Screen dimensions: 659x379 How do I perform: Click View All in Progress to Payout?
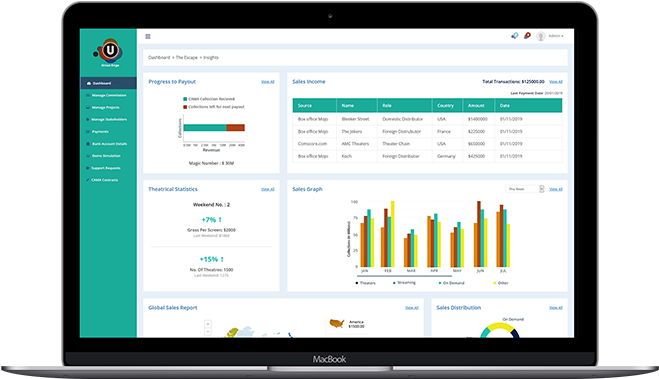(268, 82)
